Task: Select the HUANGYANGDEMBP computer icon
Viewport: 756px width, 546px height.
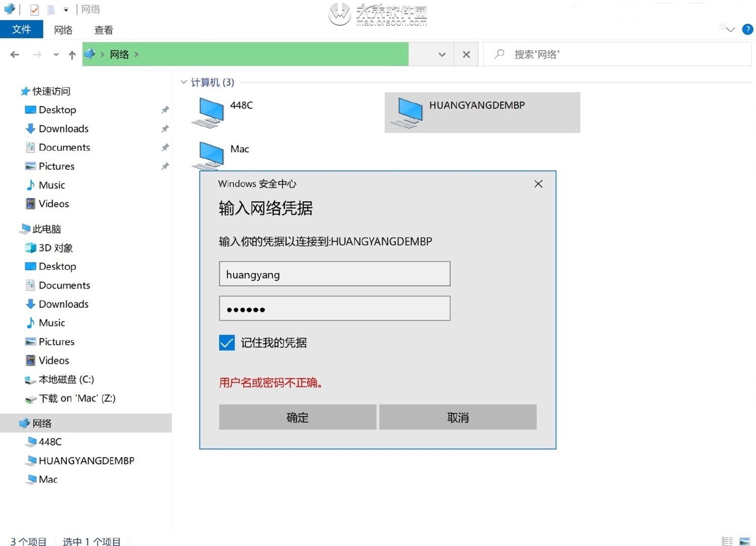Action: (x=407, y=112)
